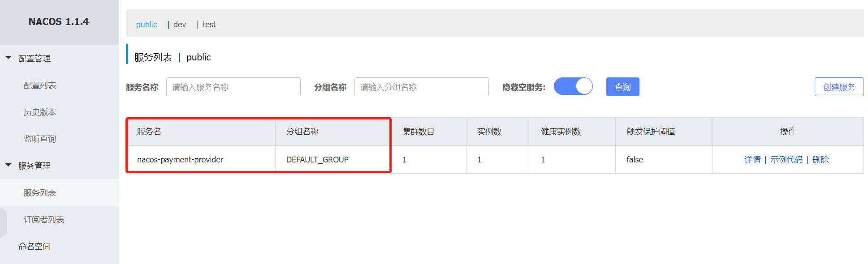Open 示例代码 for nacos-payment-provider
Image resolution: width=868 pixels, height=264 pixels.
tap(786, 160)
